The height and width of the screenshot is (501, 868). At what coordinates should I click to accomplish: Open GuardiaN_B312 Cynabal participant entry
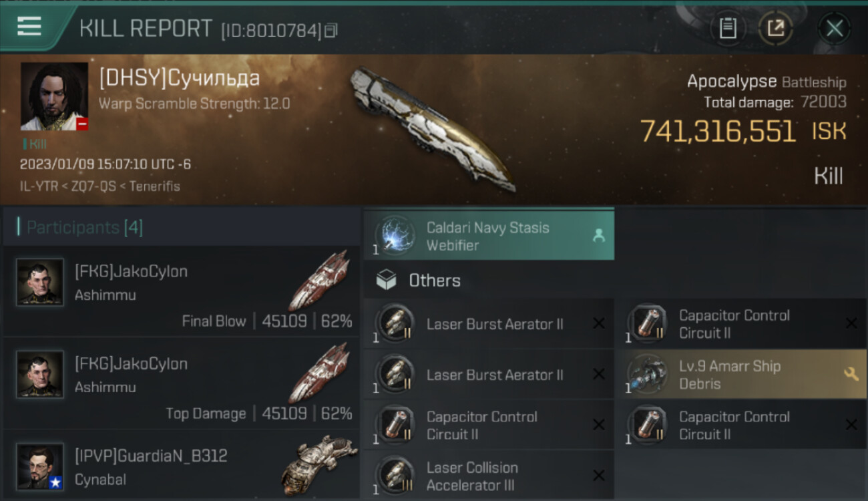point(181,465)
